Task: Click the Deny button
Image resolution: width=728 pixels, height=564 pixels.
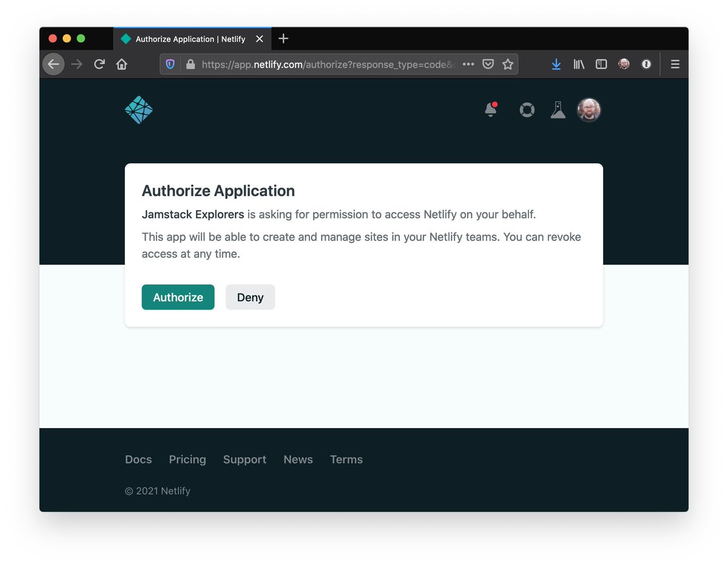Action: (x=250, y=297)
